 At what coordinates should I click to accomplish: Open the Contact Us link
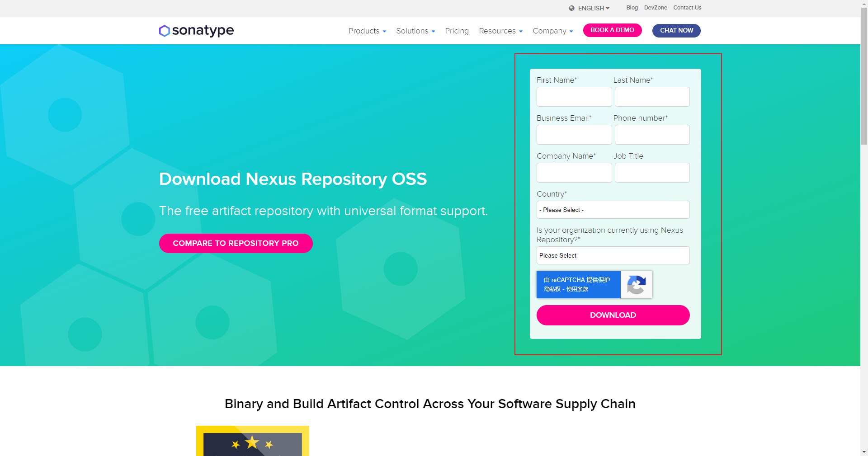click(x=687, y=8)
